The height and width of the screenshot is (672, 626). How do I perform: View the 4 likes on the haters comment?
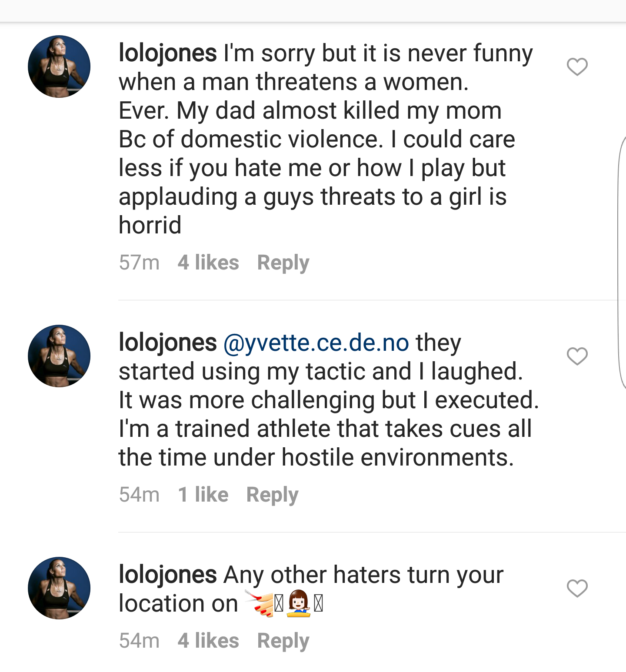208,641
